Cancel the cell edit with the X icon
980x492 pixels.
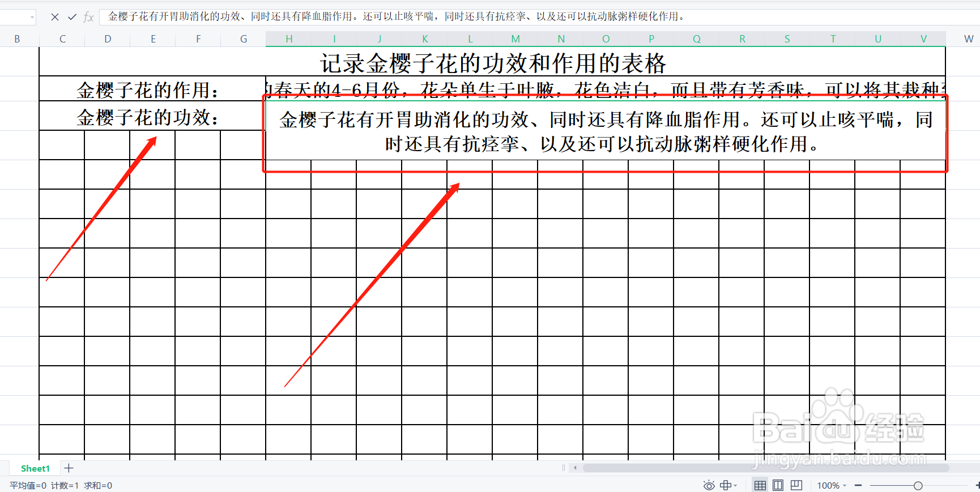coord(55,17)
